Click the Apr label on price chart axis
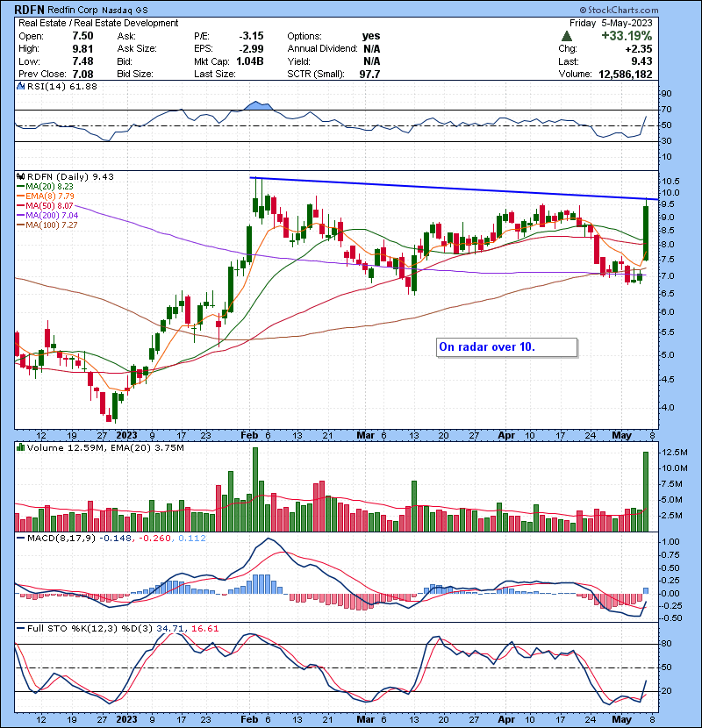Screen dimensions: 702x728 506,436
